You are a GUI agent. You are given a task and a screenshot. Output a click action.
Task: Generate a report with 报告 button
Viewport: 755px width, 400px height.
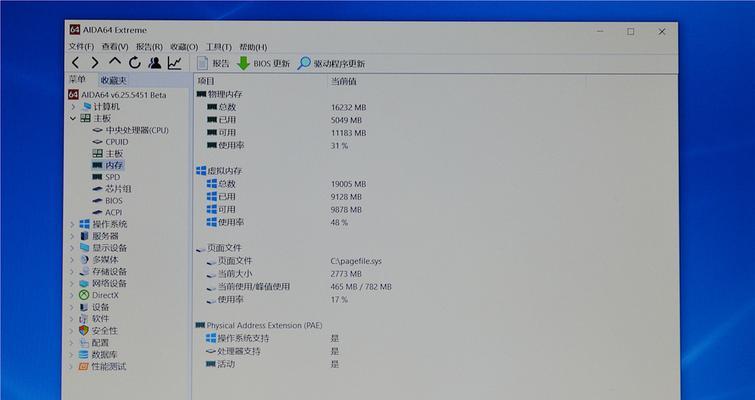point(213,63)
